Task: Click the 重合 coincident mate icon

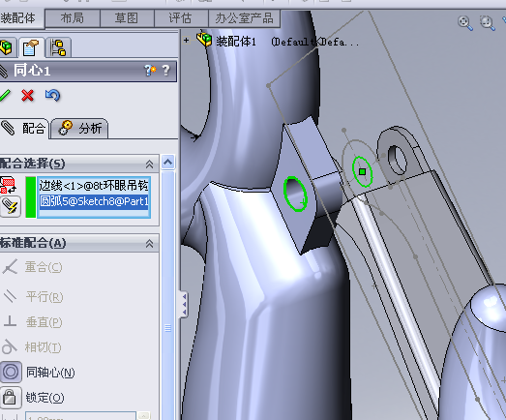Action: 10,267
